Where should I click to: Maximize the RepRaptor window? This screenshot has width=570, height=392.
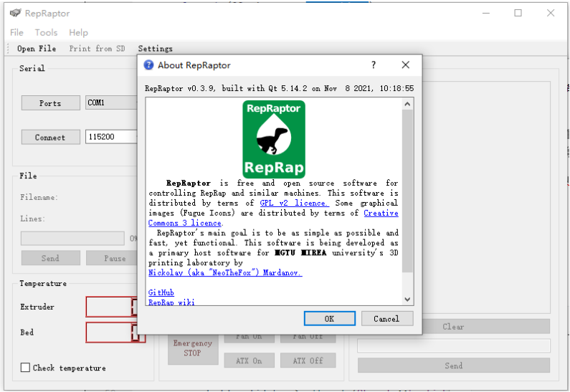pyautogui.click(x=518, y=13)
